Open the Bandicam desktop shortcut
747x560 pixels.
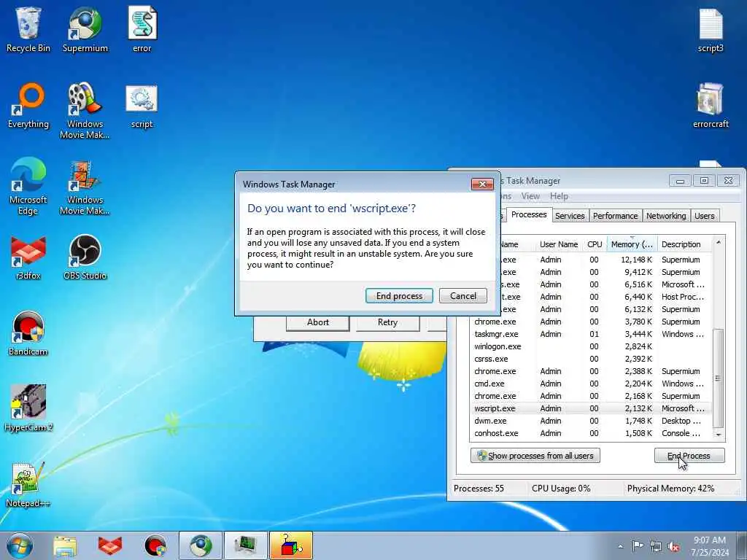coord(28,333)
